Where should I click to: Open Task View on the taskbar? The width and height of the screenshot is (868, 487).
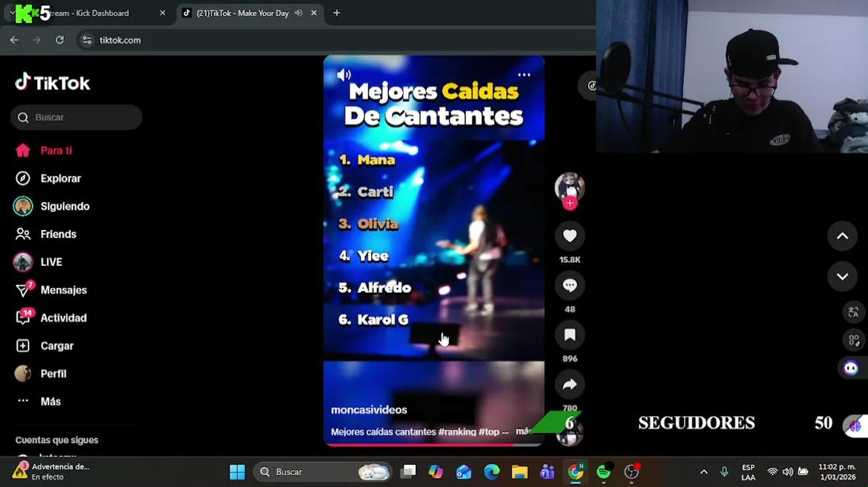pos(408,471)
